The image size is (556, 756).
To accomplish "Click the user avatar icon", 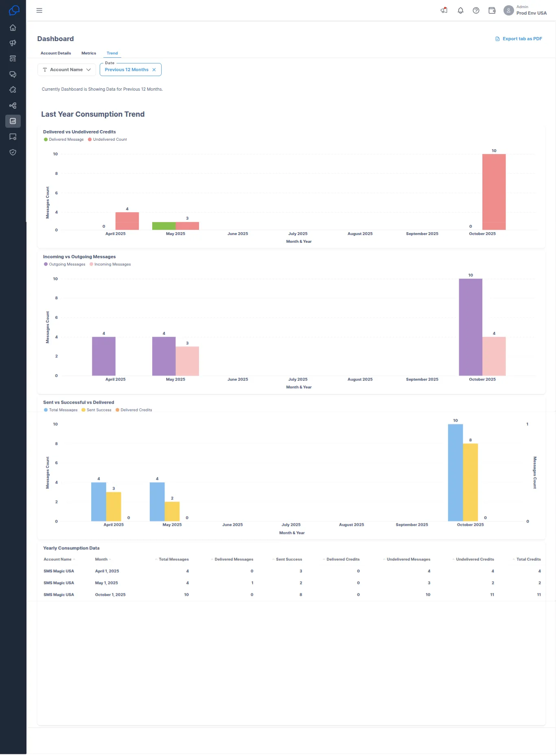I will (509, 11).
